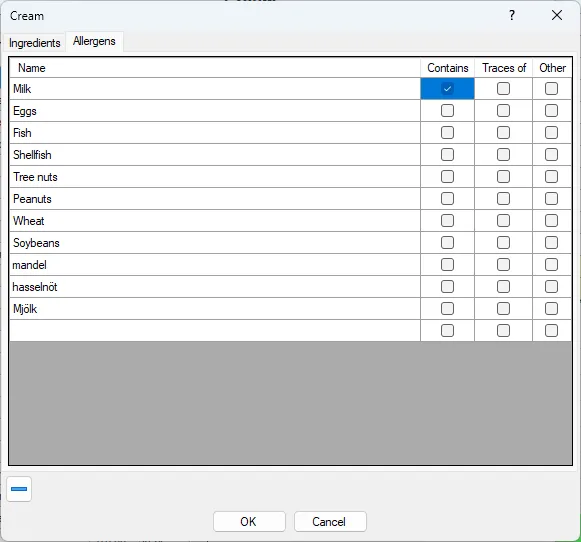Viewport: 581px width, 542px height.
Task: Tick Traces of for Mjölk
Action: pos(503,309)
